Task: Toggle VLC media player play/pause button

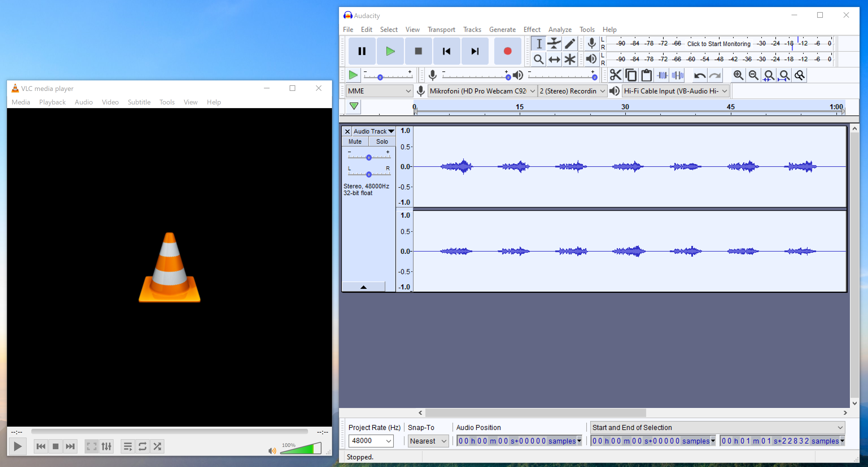Action: 17,446
